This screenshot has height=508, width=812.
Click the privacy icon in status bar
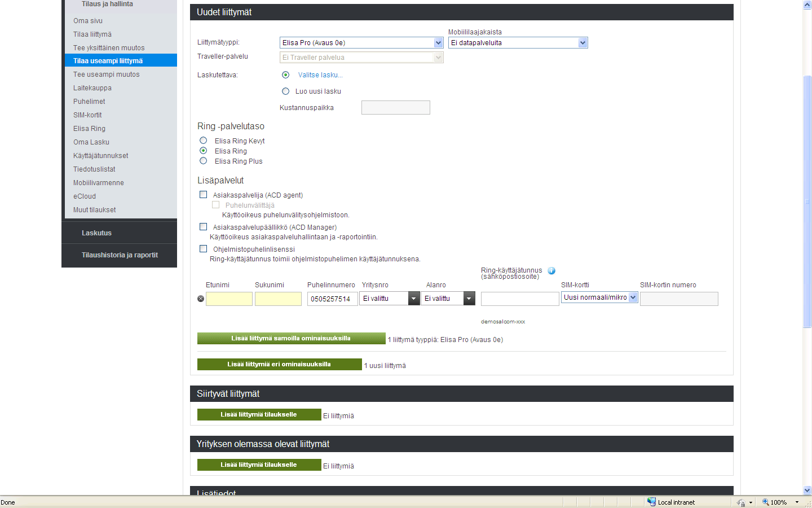[741, 502]
